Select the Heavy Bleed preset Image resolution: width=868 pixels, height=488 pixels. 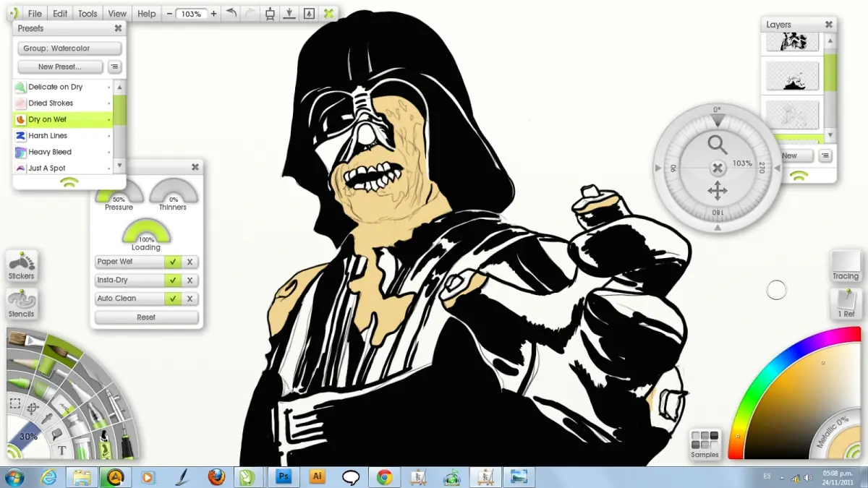(x=63, y=153)
